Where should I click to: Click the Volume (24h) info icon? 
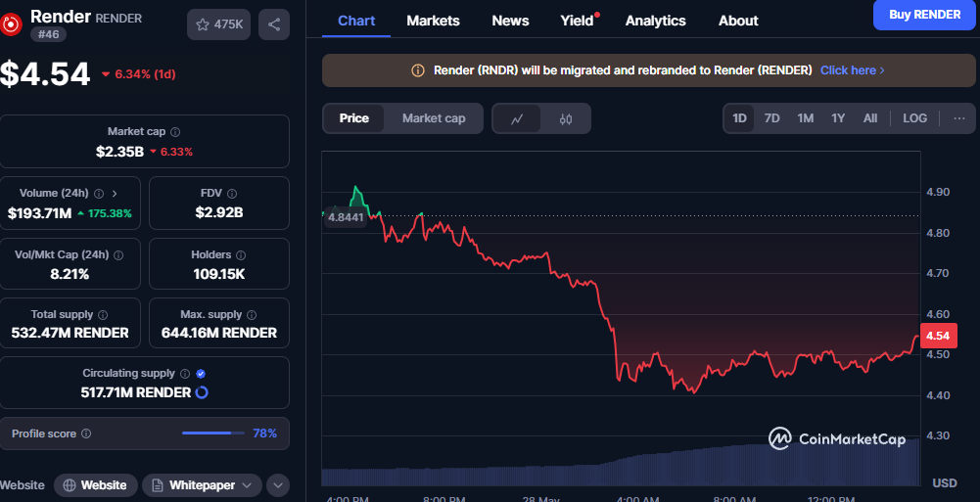99,194
